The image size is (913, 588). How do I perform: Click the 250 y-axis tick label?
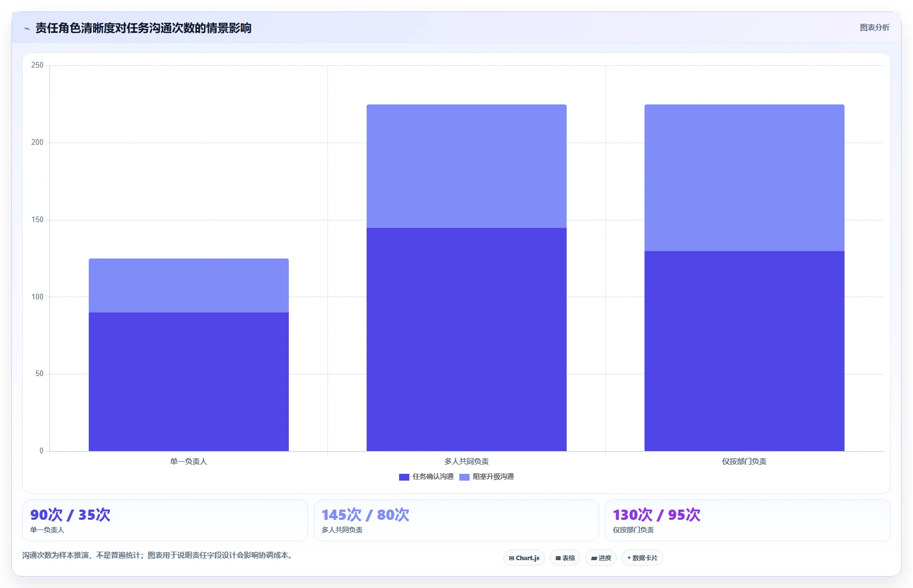[38, 65]
